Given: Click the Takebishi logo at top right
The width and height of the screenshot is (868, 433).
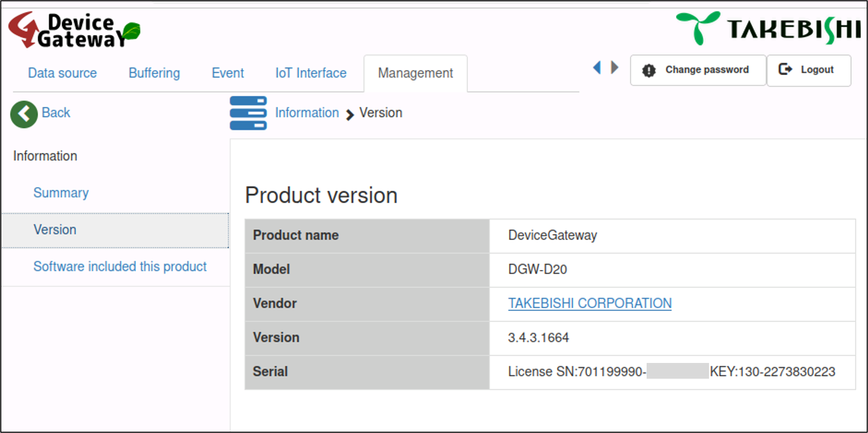Looking at the screenshot, I should [x=768, y=28].
